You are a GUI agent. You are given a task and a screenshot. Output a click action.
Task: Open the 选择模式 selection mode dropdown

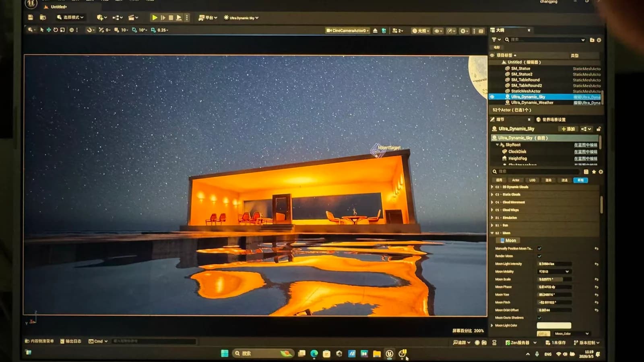click(x=70, y=17)
